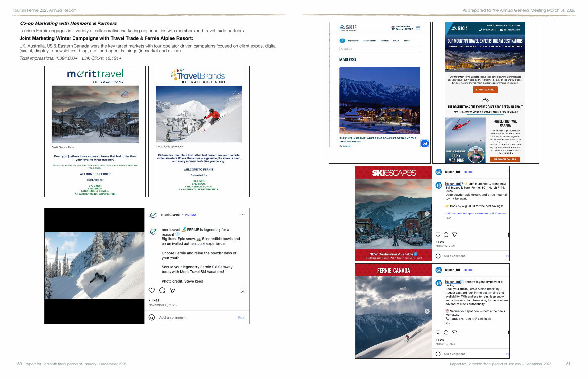Click the Search field on the Ski.com blog
Image resolution: width=588 pixels, height=380 pixels.
point(379,49)
